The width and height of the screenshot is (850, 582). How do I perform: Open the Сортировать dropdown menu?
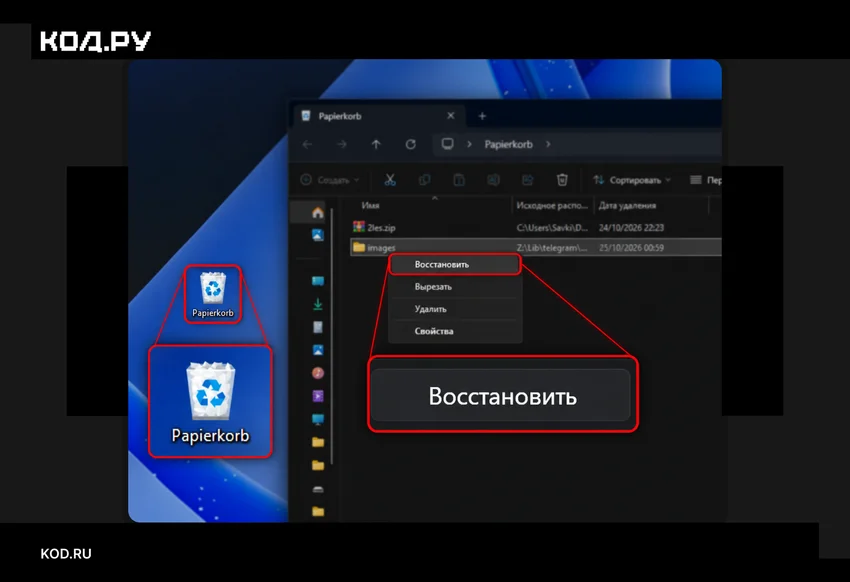tap(632, 180)
